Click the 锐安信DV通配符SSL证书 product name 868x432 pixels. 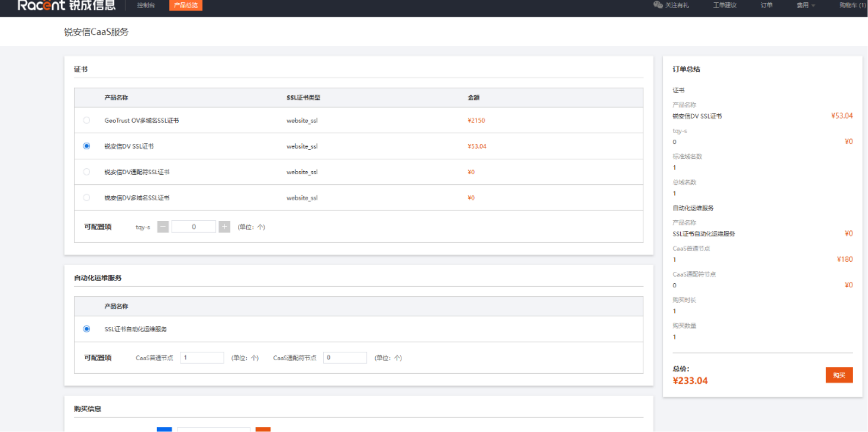coord(137,172)
